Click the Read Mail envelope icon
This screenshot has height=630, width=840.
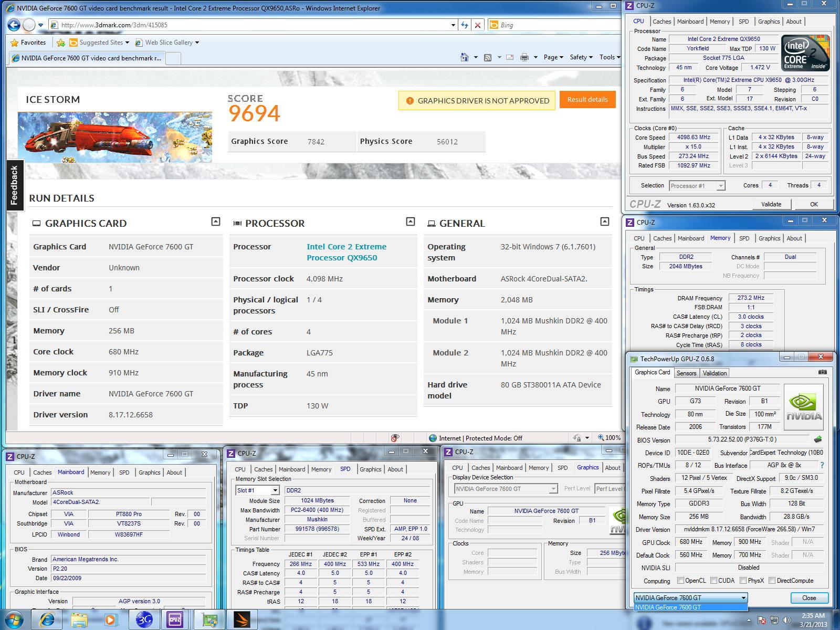tap(509, 57)
